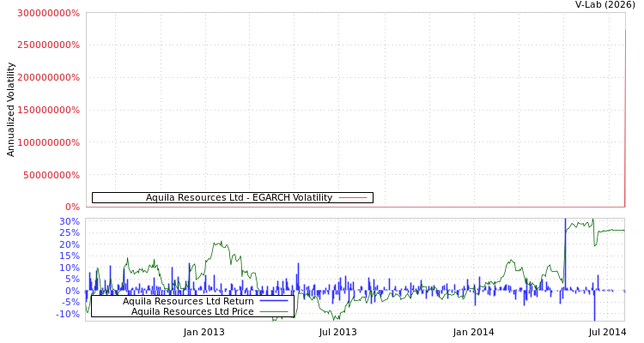Click the 10% return axis label

tap(69, 268)
